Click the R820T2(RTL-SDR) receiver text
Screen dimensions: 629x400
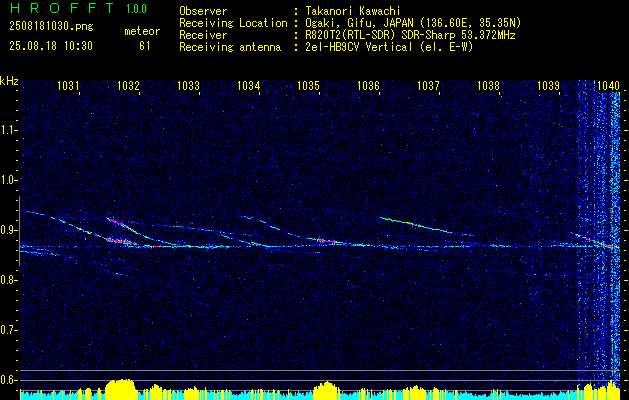point(410,35)
